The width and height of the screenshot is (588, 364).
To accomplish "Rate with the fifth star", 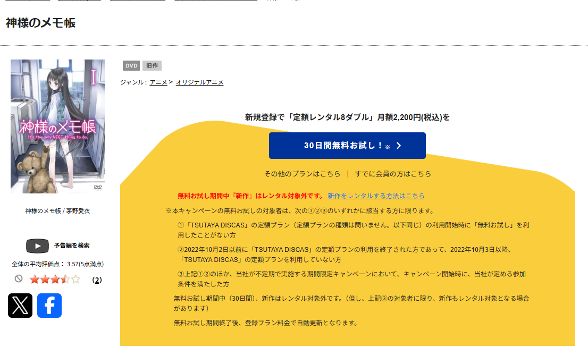I will pos(75,280).
